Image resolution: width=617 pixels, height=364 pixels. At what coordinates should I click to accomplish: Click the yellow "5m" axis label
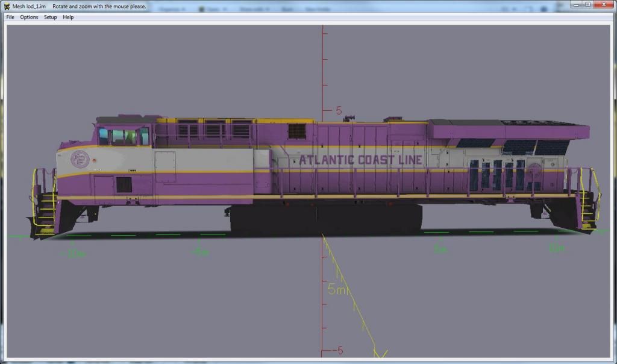(x=336, y=289)
